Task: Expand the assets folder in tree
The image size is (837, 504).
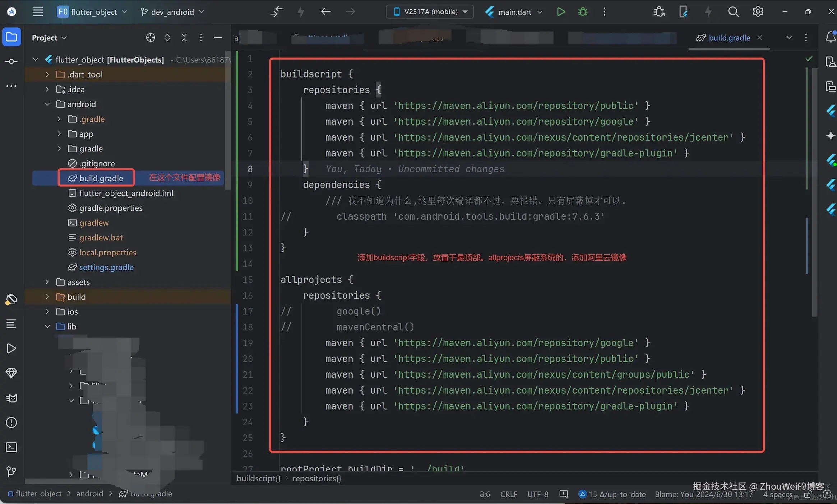Action: coord(47,282)
